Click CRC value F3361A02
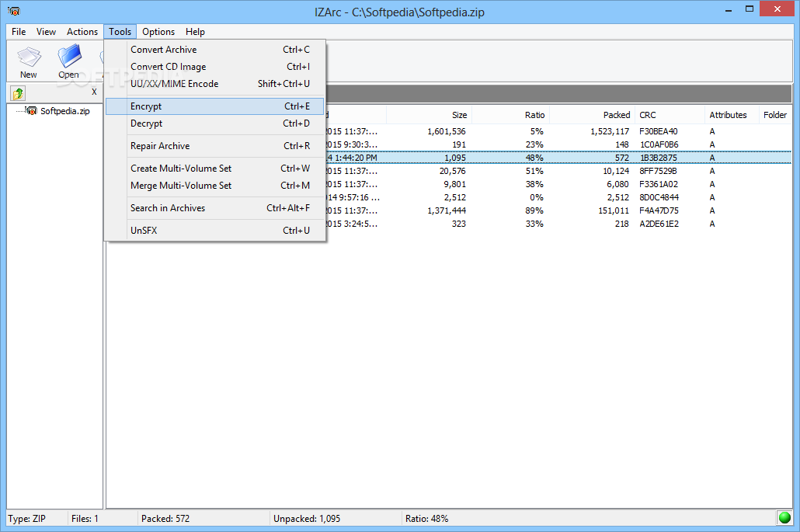Screen dimensions: 800x532 tap(659, 184)
